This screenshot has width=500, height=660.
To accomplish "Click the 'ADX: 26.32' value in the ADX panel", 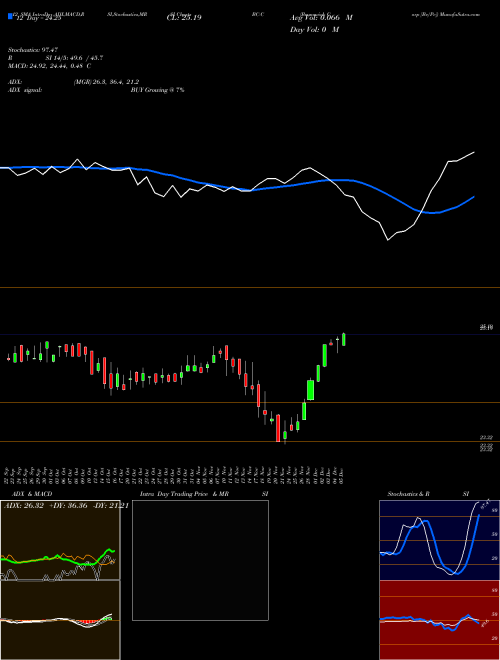I will click(24, 506).
